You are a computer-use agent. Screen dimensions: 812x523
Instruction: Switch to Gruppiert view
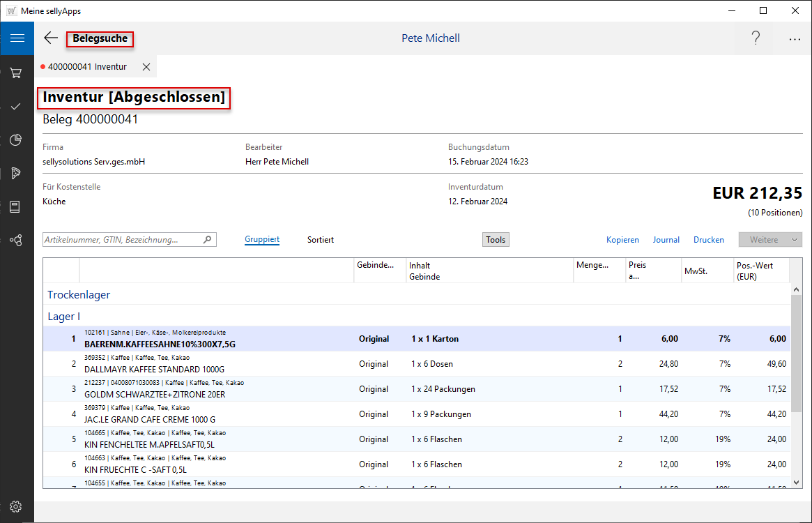pyautogui.click(x=262, y=240)
